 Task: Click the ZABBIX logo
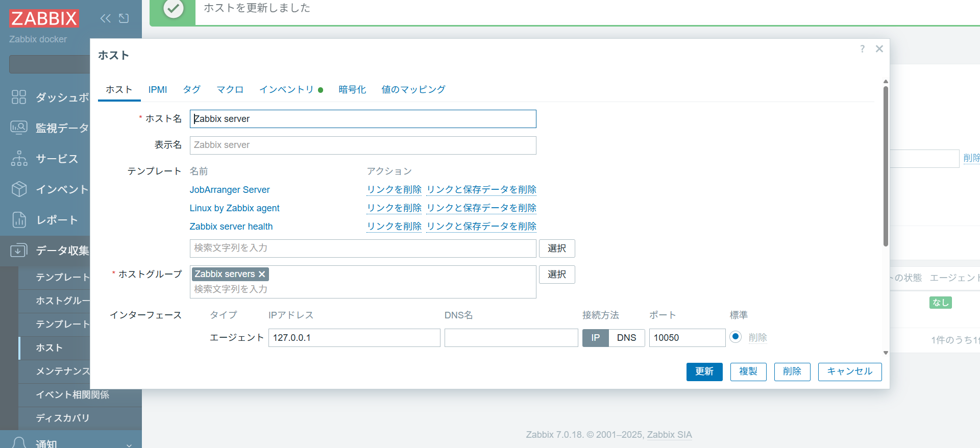(44, 18)
